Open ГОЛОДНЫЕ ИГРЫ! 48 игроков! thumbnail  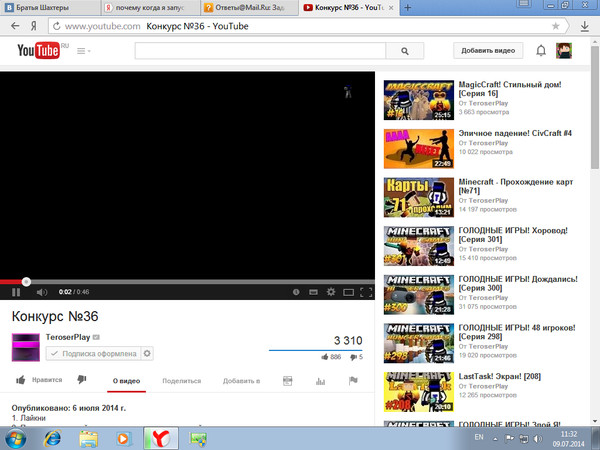tap(419, 343)
